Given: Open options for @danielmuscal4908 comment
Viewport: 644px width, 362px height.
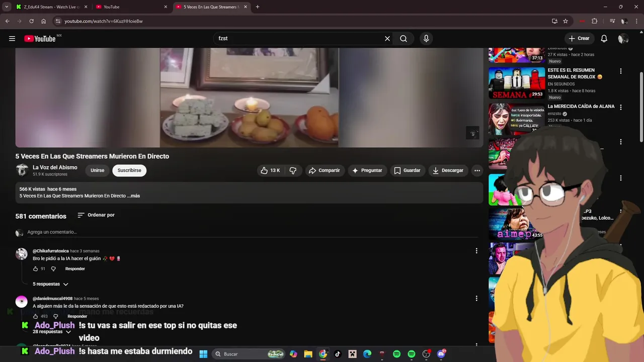Looking at the screenshot, I should (x=476, y=299).
